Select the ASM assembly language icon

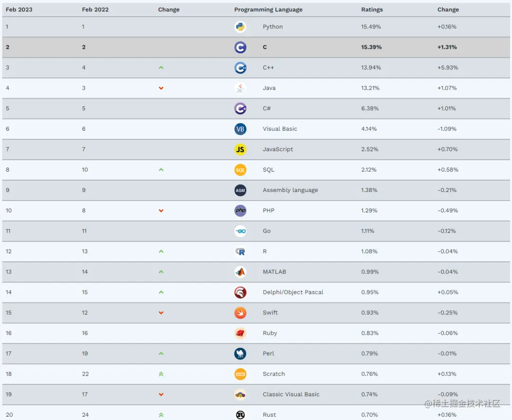(240, 191)
